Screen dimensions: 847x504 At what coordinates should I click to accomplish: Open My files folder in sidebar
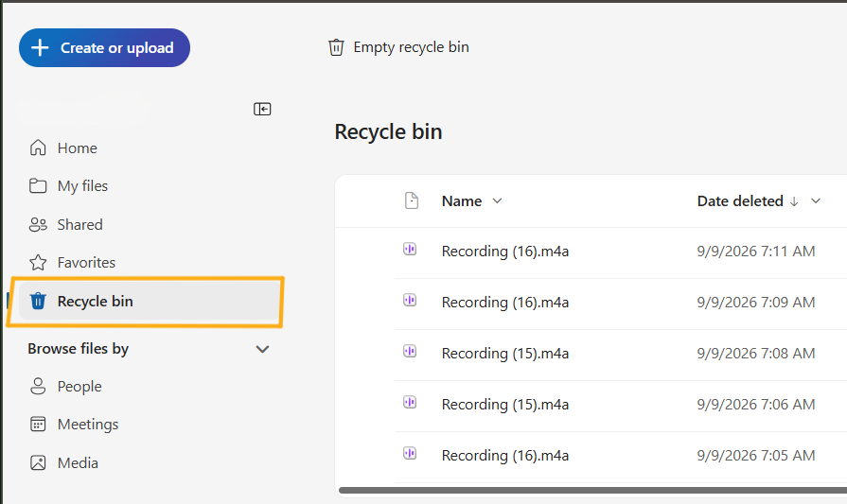[x=68, y=186]
